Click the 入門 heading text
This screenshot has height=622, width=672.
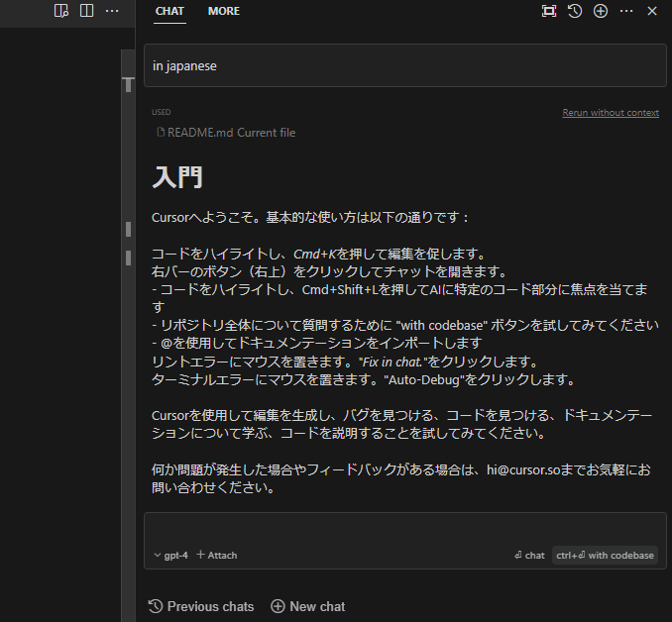pos(177,177)
